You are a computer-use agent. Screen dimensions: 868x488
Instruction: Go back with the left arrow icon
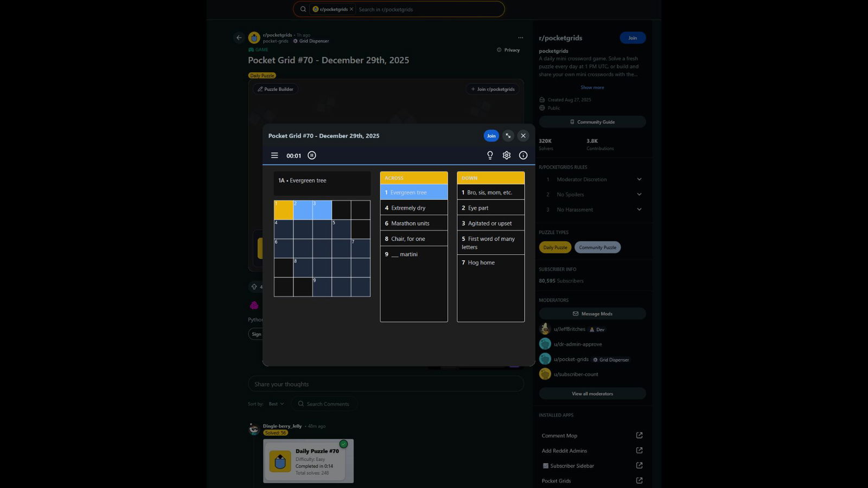point(239,37)
